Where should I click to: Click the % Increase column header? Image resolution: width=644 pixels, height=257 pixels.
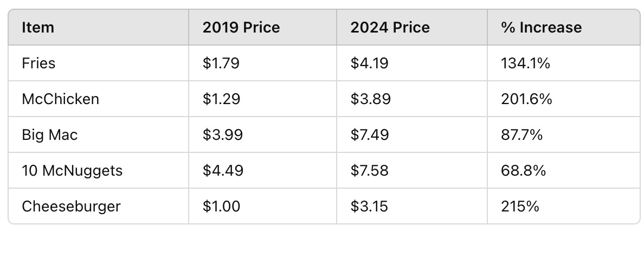coord(542,27)
